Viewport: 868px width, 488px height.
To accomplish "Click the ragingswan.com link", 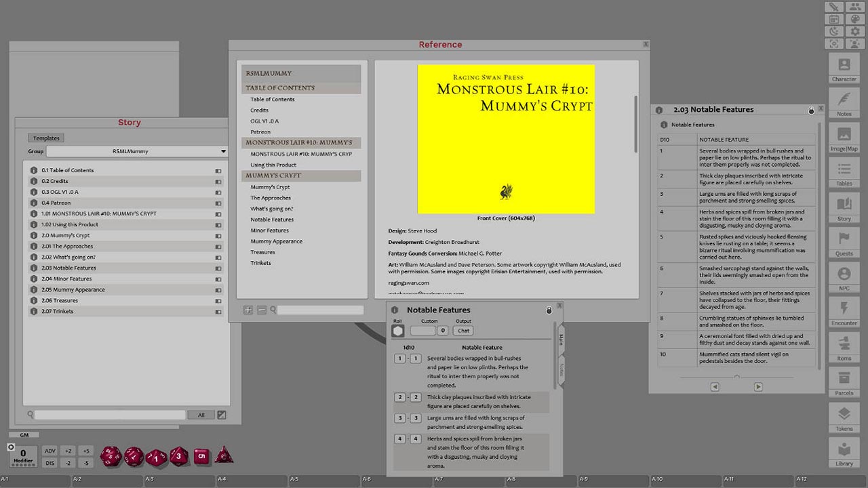I will [x=409, y=283].
